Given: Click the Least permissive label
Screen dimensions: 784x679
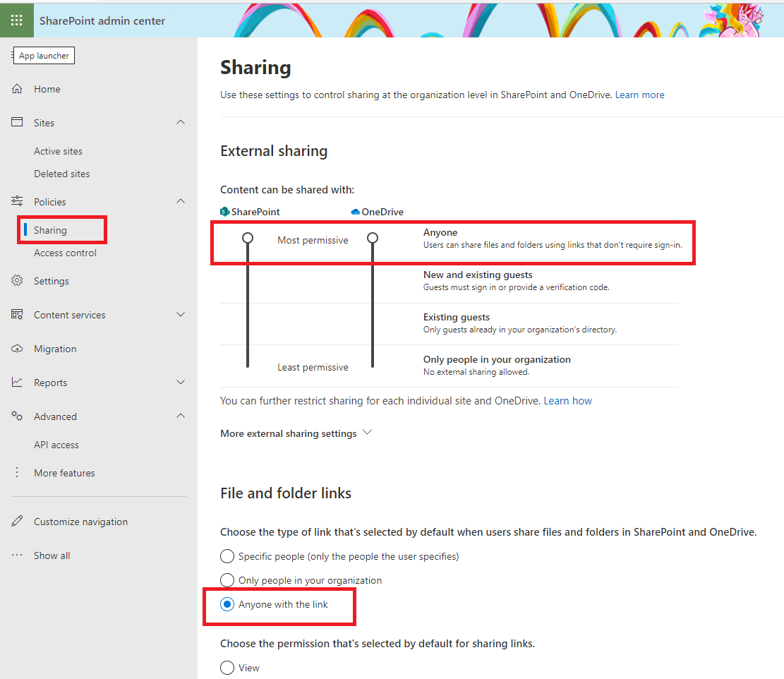Looking at the screenshot, I should click(313, 368).
